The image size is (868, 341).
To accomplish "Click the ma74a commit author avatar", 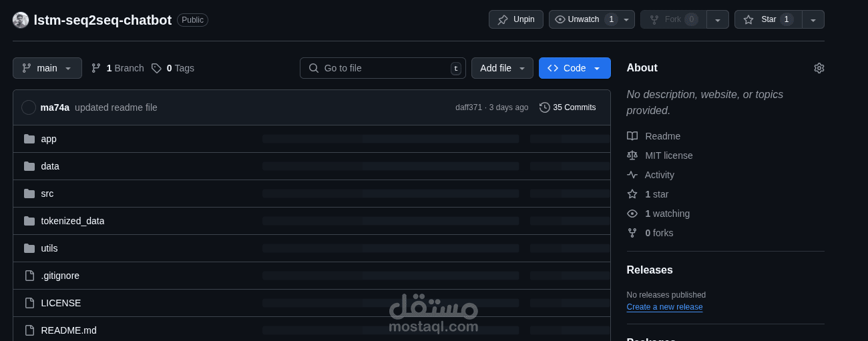I will [29, 107].
